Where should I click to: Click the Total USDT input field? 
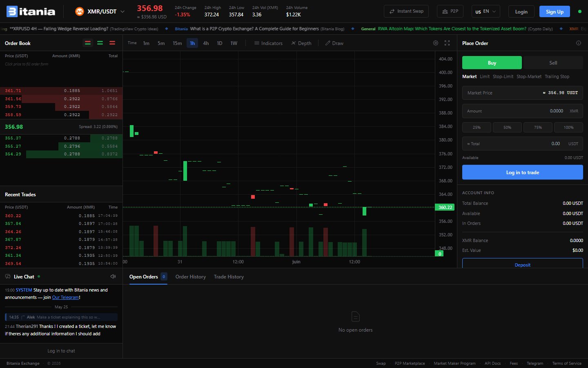click(523, 144)
